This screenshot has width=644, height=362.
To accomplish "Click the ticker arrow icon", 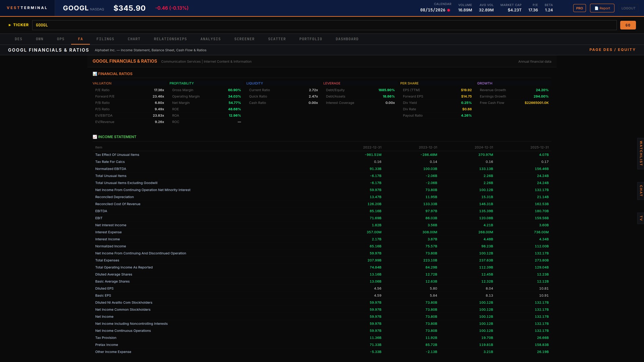I will pos(10,25).
